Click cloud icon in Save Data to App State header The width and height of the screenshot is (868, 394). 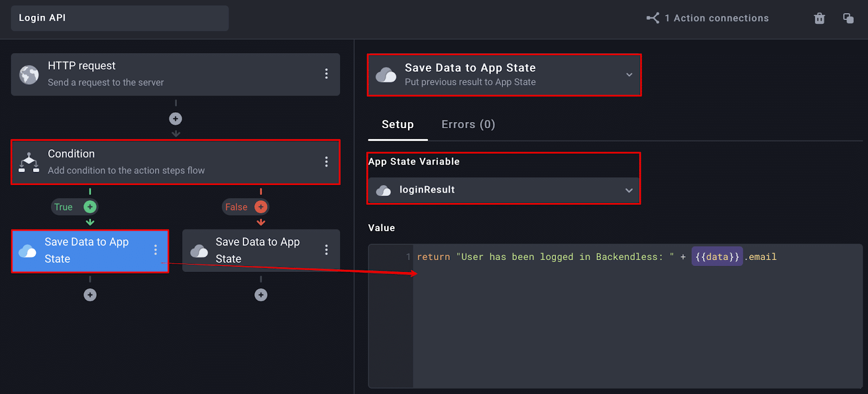tap(386, 75)
